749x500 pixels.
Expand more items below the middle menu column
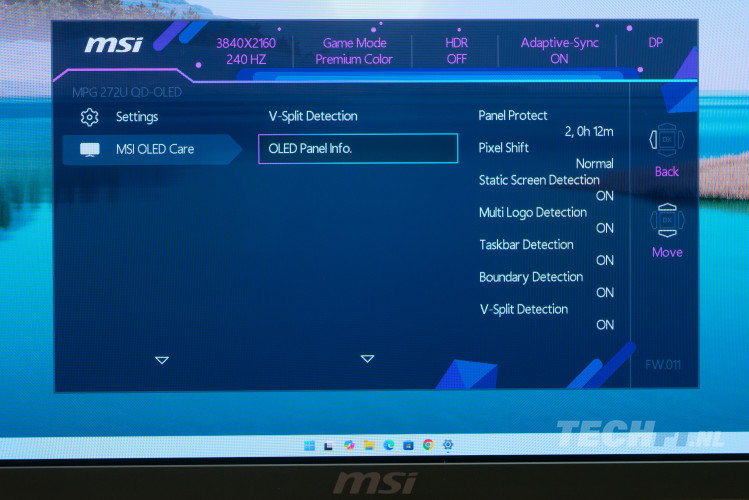[x=367, y=359]
